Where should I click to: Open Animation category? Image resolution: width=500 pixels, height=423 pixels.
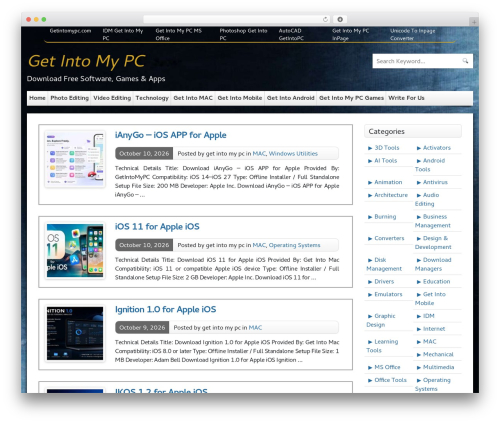388,182
